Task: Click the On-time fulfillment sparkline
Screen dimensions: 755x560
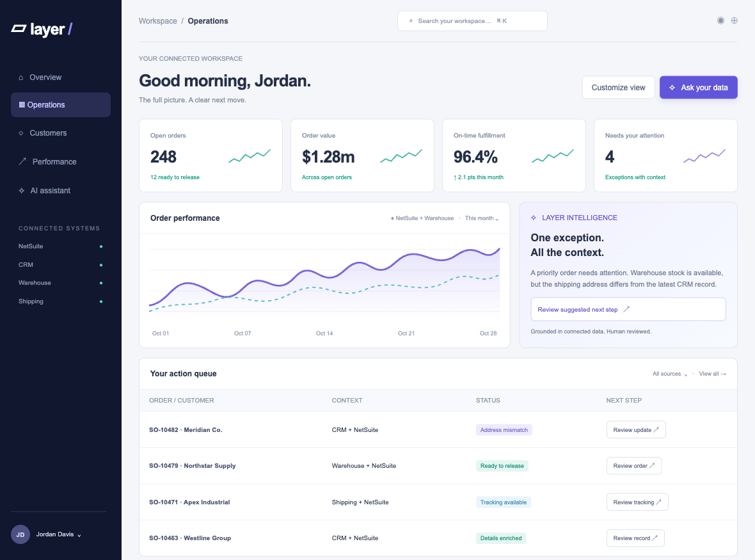Action: 553,156
